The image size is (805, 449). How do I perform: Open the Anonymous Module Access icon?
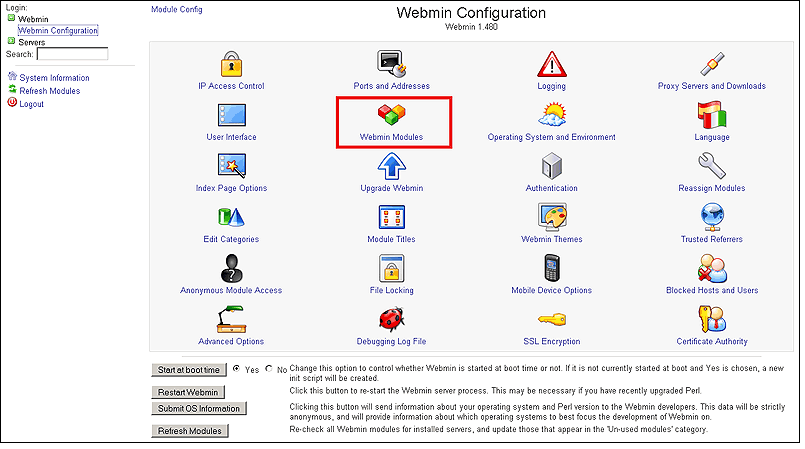232,268
